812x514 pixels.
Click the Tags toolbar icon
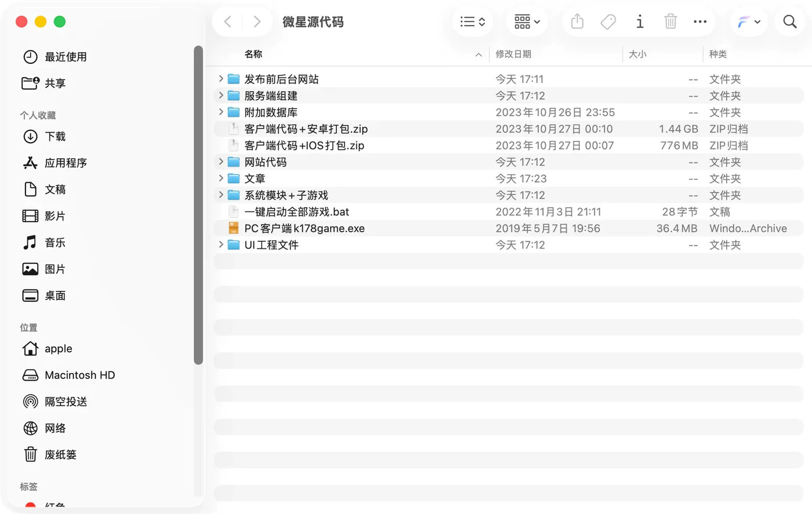pyautogui.click(x=608, y=22)
